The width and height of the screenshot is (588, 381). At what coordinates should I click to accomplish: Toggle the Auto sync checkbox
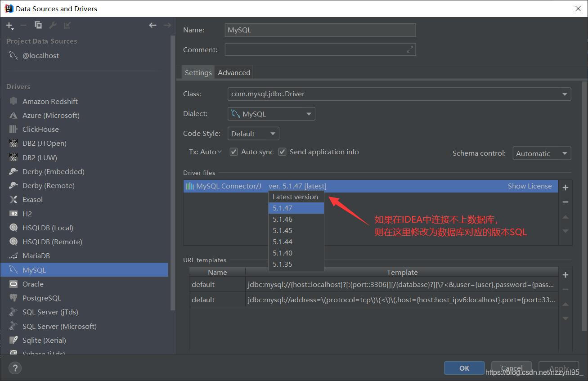[x=233, y=152]
